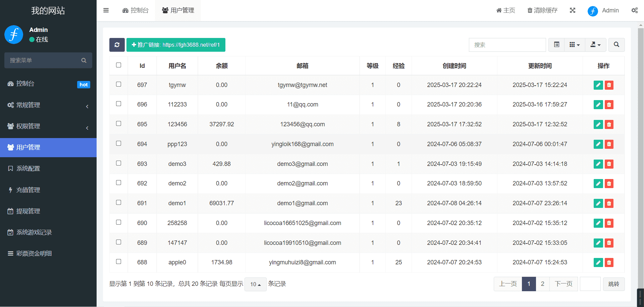The width and height of the screenshot is (644, 307).
Task: Expand the 常规管理 sidebar menu
Action: point(48,105)
